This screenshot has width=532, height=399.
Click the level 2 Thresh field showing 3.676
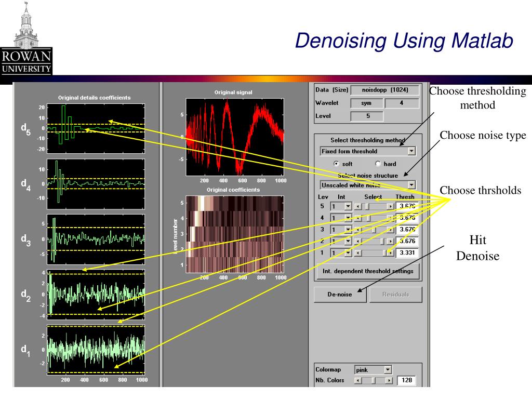tap(407, 241)
